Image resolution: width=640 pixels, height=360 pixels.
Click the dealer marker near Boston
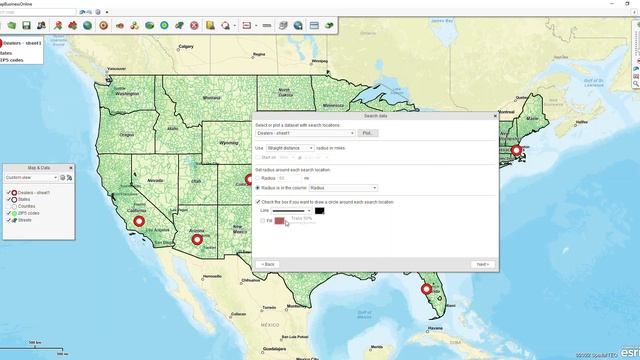(x=516, y=150)
